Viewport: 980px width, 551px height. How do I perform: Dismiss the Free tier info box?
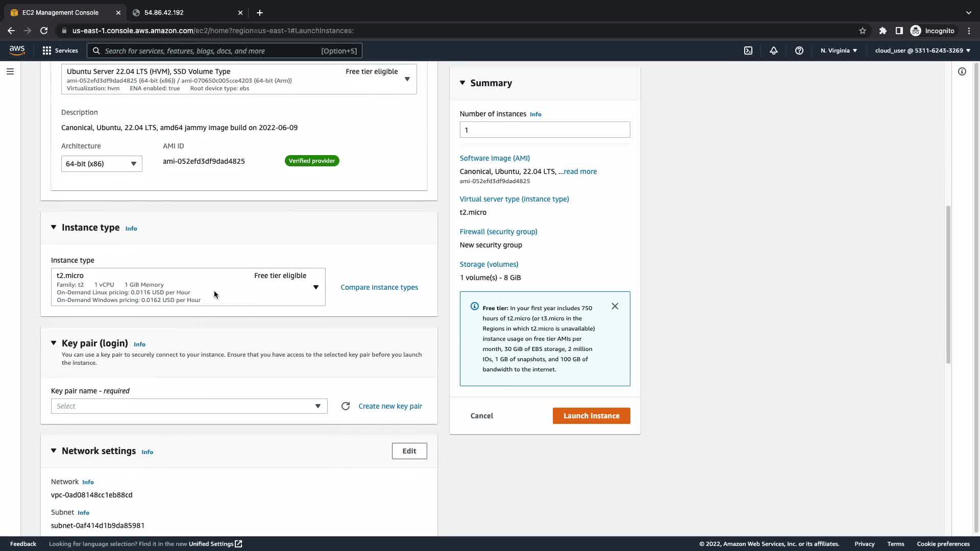[x=615, y=306]
